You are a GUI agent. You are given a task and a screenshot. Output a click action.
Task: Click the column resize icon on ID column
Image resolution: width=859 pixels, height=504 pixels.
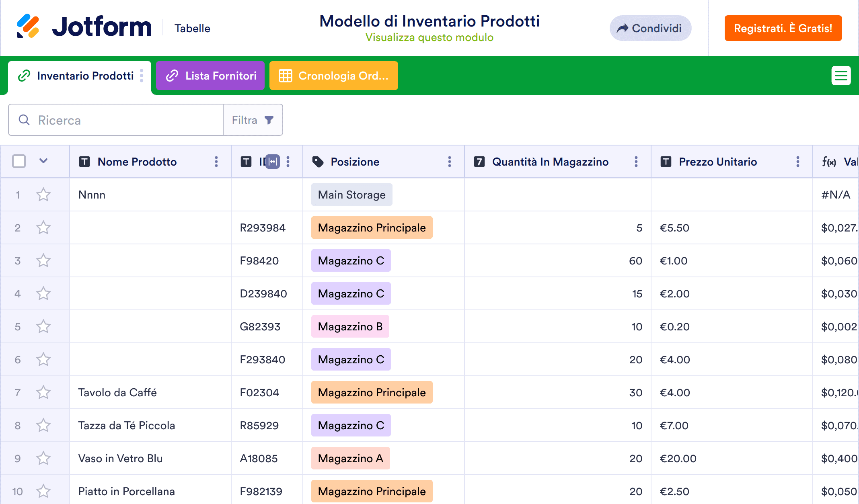tap(273, 162)
